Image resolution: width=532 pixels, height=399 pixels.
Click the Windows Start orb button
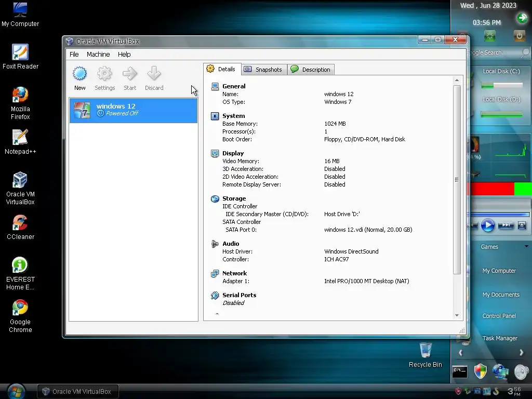(16, 392)
